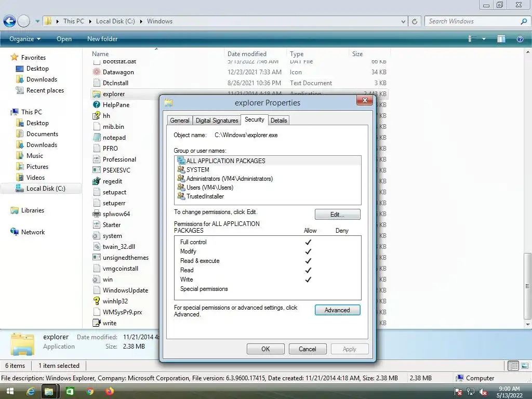Open Firefox from the taskbar
The image size is (532, 399).
tap(110, 392)
